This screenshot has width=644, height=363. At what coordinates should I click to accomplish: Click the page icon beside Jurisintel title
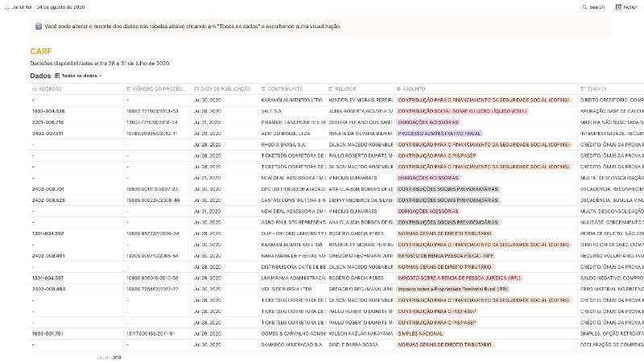tap(7, 7)
